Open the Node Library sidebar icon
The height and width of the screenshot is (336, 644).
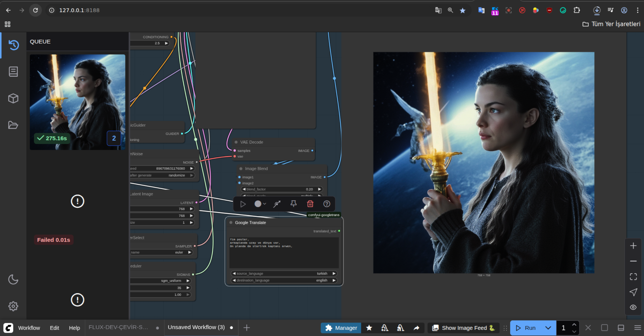(x=13, y=71)
